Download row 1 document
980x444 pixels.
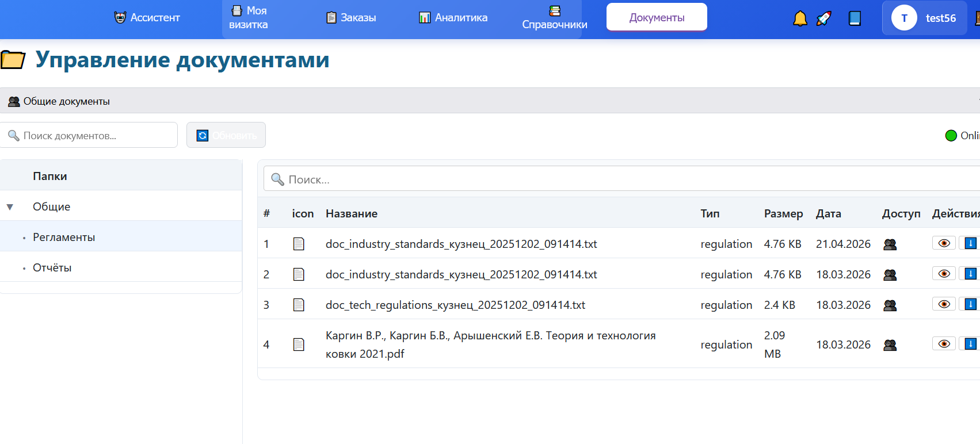coord(970,243)
